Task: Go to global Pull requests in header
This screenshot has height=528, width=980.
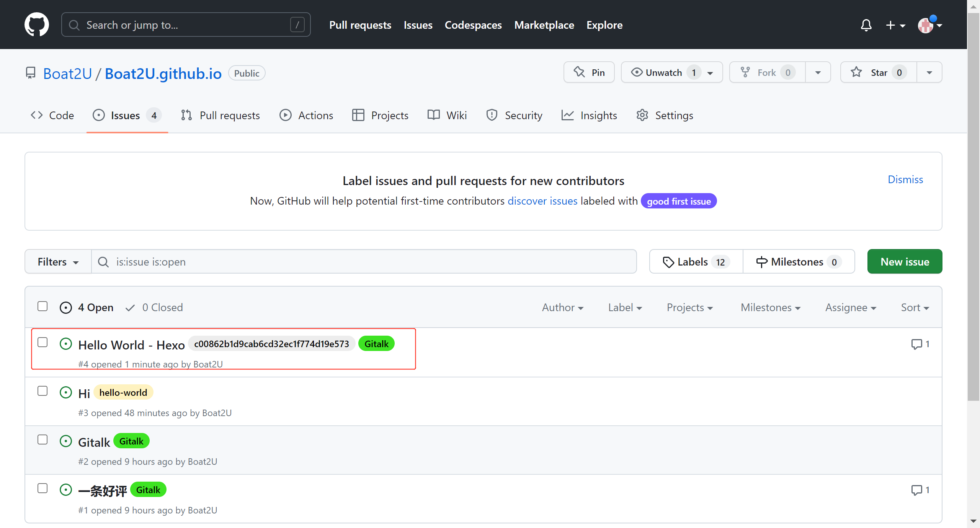Action: 360,25
